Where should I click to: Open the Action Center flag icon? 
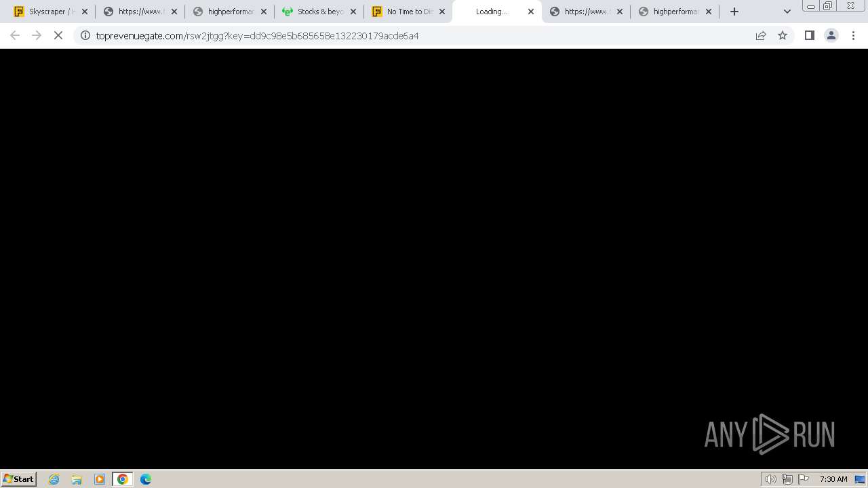(x=804, y=479)
